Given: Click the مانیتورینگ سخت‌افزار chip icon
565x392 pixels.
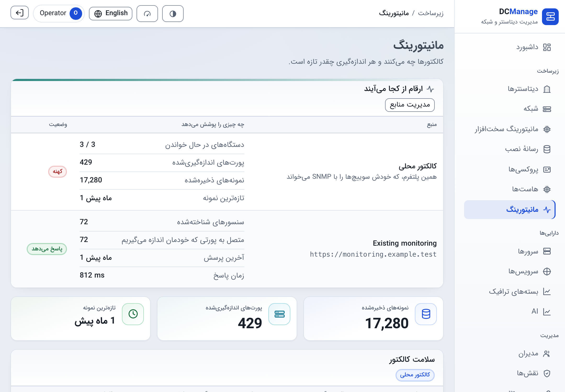Looking at the screenshot, I should click(x=547, y=129).
